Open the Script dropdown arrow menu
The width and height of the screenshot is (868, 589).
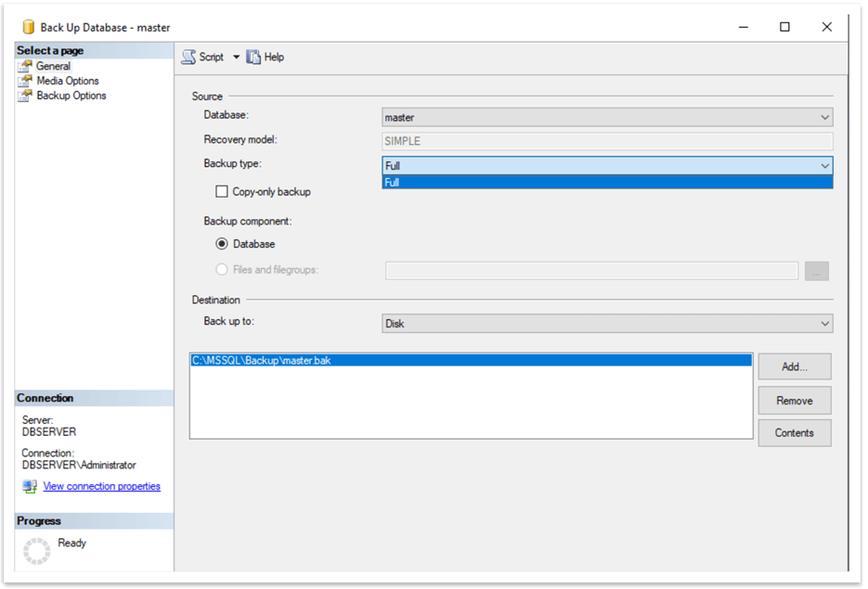(236, 58)
